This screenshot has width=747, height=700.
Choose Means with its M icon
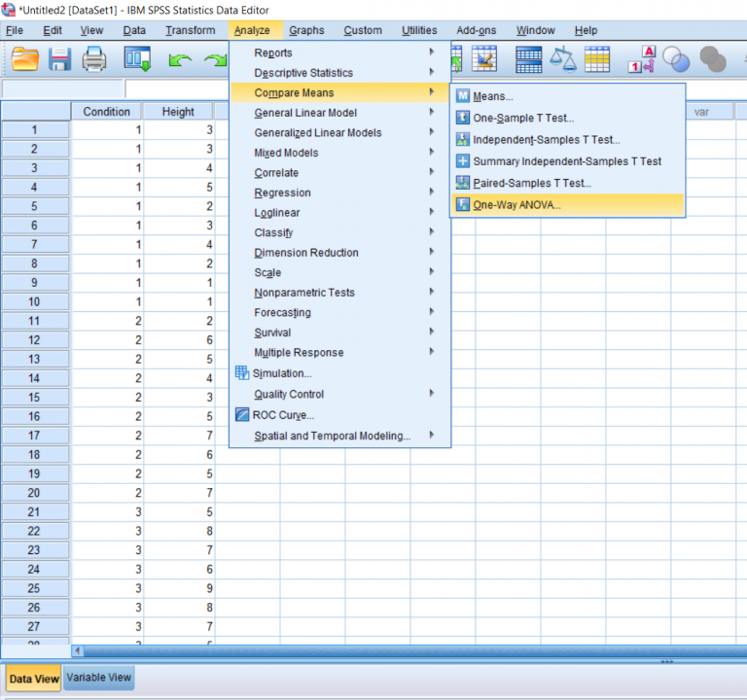click(x=567, y=96)
